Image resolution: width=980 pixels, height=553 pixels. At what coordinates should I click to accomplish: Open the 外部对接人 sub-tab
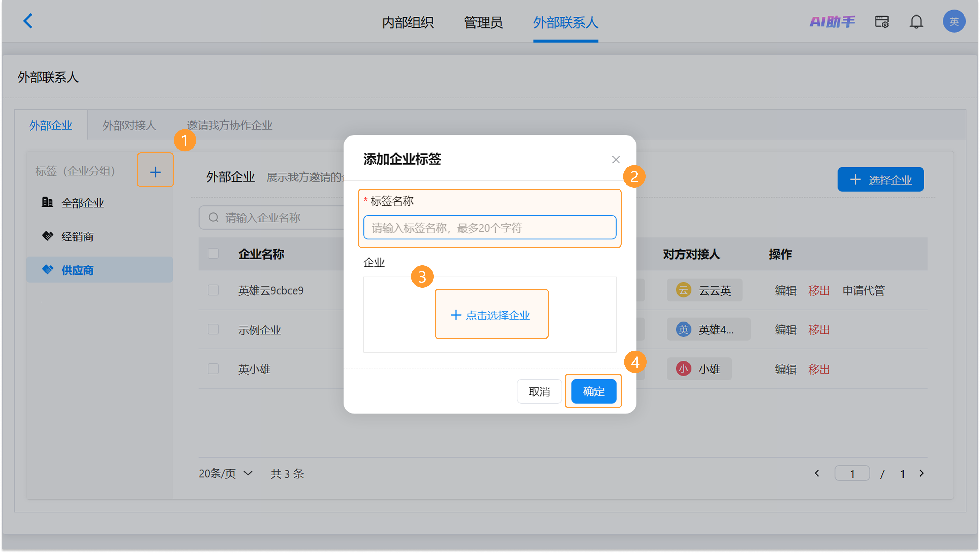coord(129,125)
